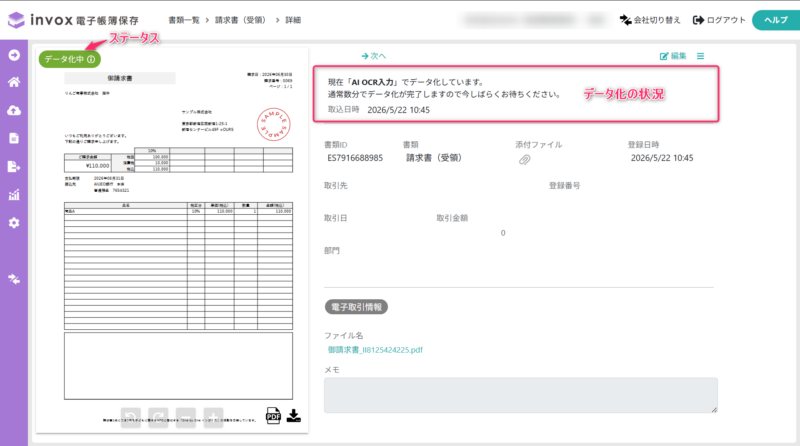Screen dimensions: 800x446
Task: Expand the sidebar with the arrow circle icon
Action: click(x=14, y=55)
